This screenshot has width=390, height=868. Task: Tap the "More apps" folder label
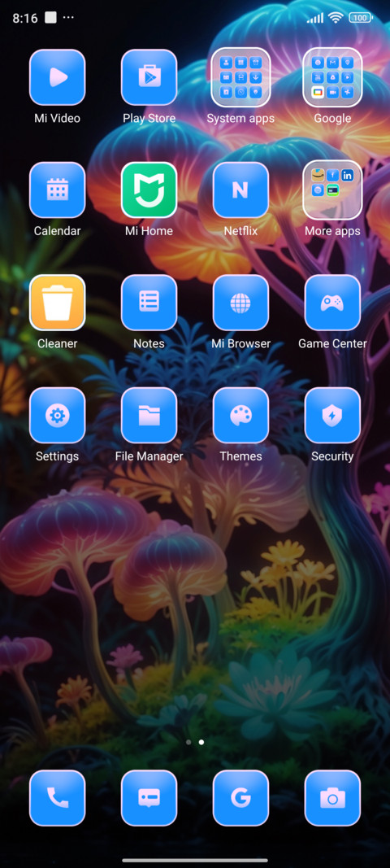(332, 231)
